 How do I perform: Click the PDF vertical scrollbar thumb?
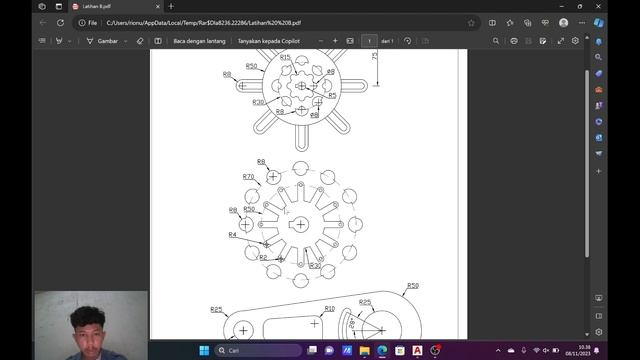[587, 163]
